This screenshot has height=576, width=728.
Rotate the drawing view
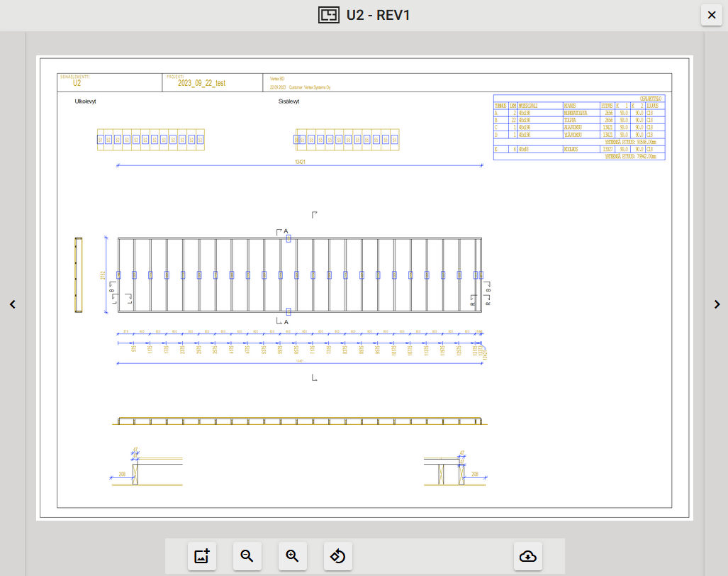338,556
